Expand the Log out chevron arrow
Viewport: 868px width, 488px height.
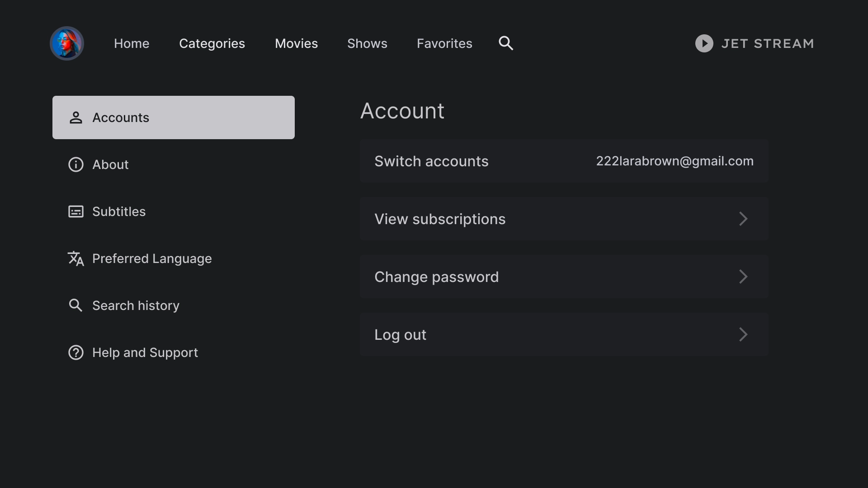point(743,335)
